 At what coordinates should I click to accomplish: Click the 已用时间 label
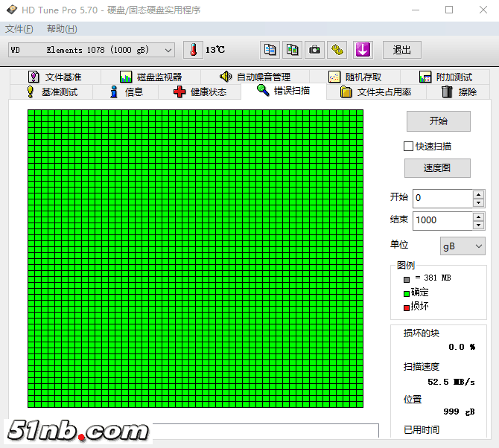[x=422, y=430]
